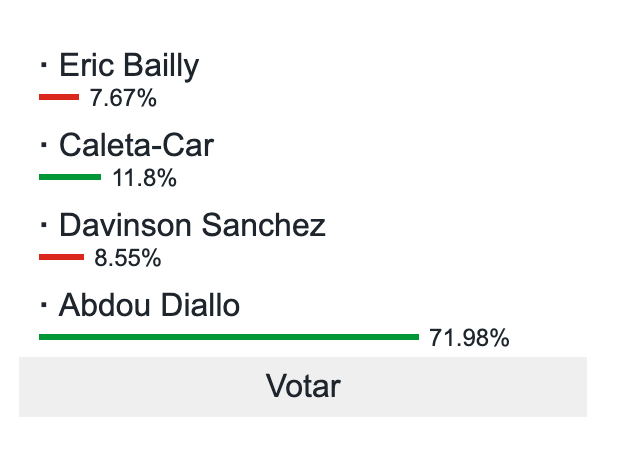Select the bullet marker beside Eric Bailly
This screenshot has width=624, height=456.
(44, 65)
